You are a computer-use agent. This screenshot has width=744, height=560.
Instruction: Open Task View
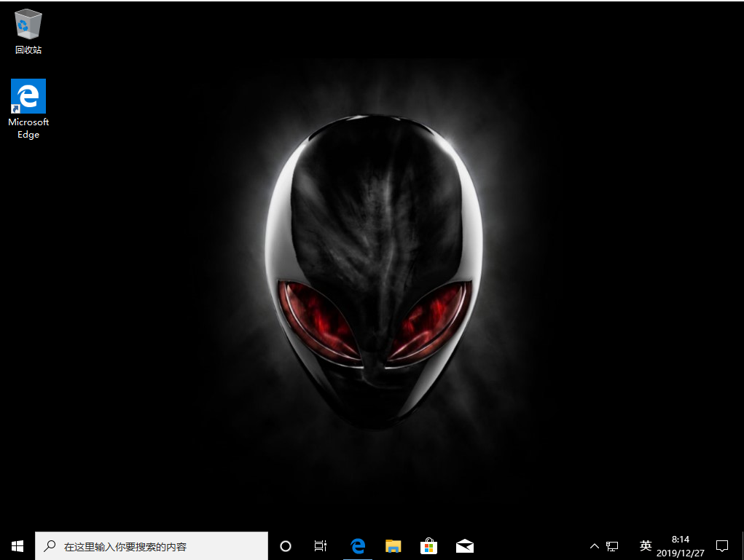tap(320, 546)
